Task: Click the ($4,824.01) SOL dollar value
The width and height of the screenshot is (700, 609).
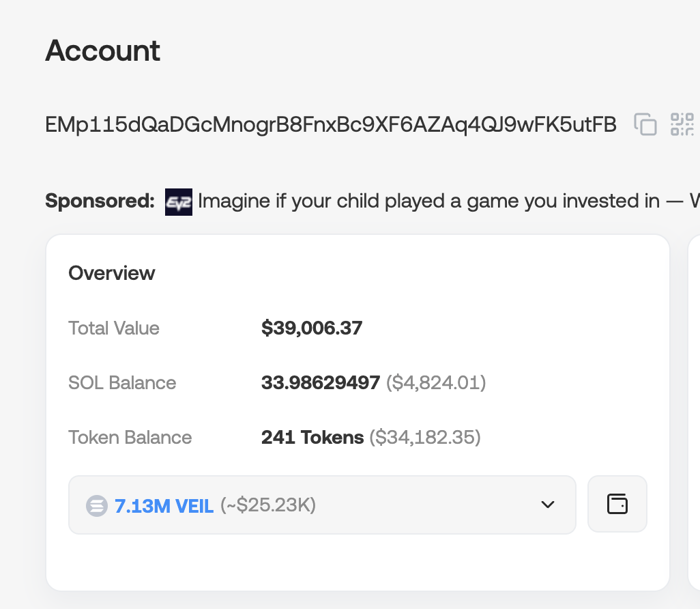Action: (x=436, y=383)
